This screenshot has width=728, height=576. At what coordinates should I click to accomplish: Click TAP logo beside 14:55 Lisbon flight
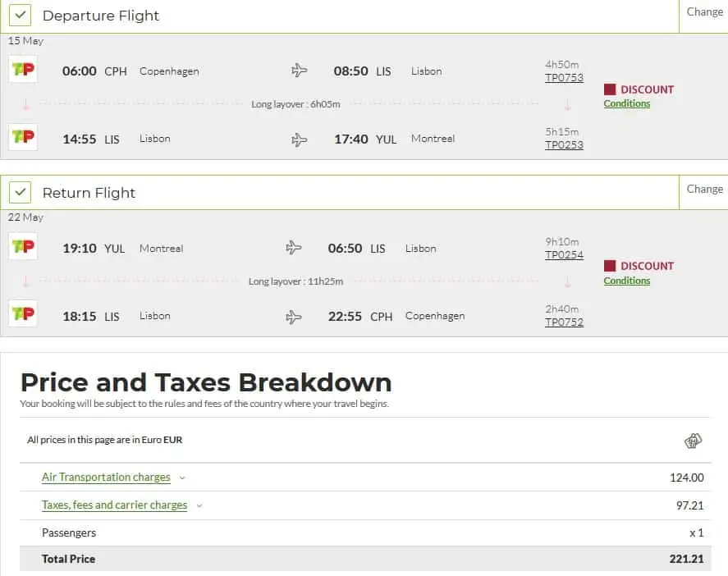tap(23, 137)
